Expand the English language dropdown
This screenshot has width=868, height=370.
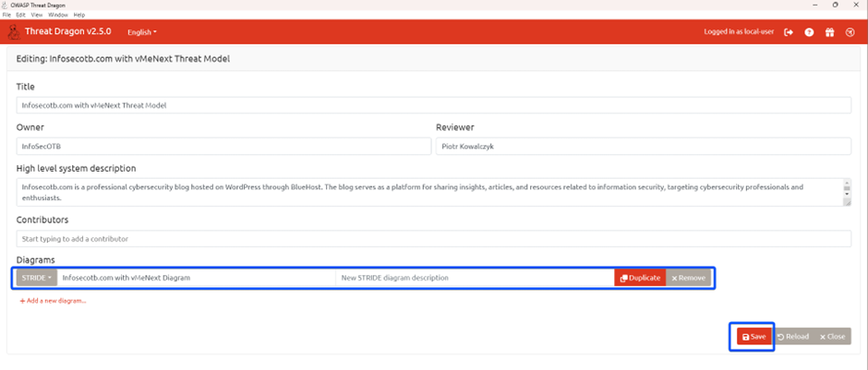tap(141, 32)
